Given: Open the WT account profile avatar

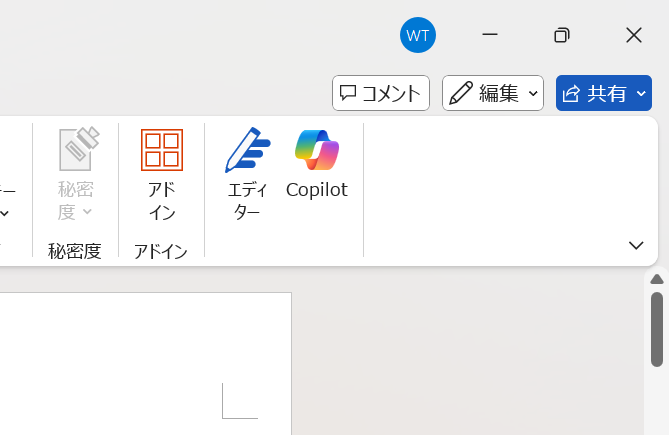Looking at the screenshot, I should point(418,35).
